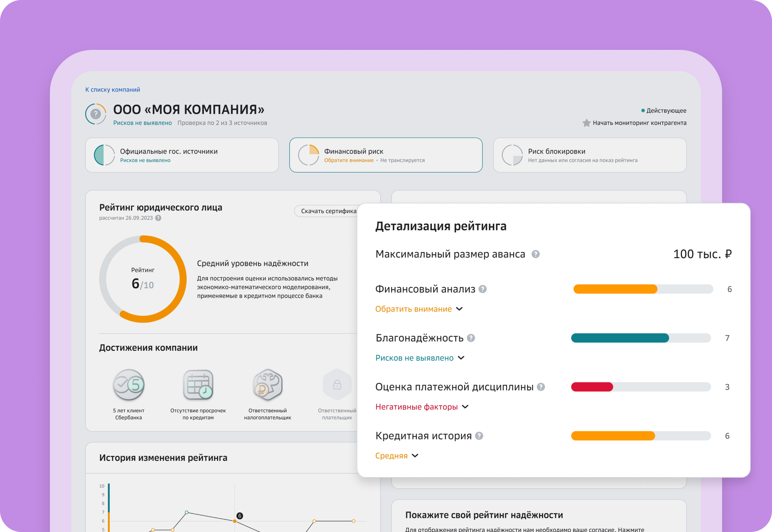
Task: Click help icon next to 'рассчитан 26.09.2023'
Action: tap(158, 218)
